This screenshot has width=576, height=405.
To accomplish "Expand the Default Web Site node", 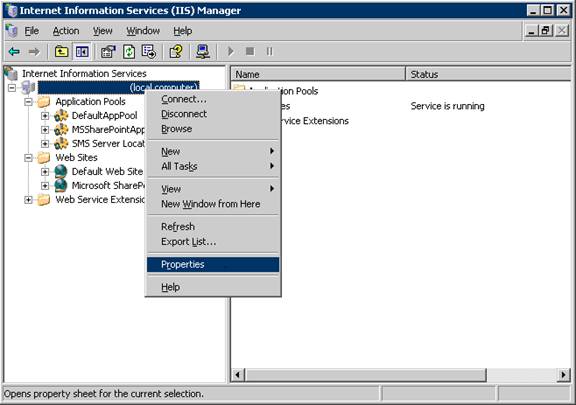I will [x=45, y=172].
